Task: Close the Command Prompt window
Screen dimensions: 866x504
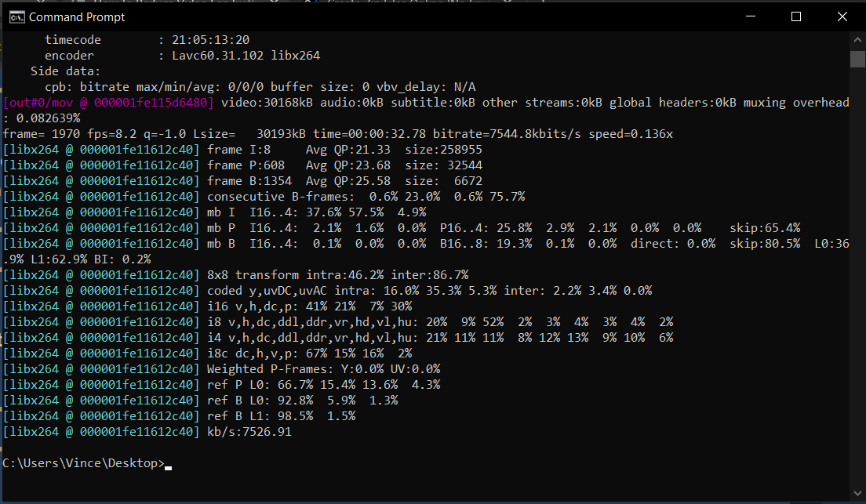Action: pyautogui.click(x=842, y=16)
